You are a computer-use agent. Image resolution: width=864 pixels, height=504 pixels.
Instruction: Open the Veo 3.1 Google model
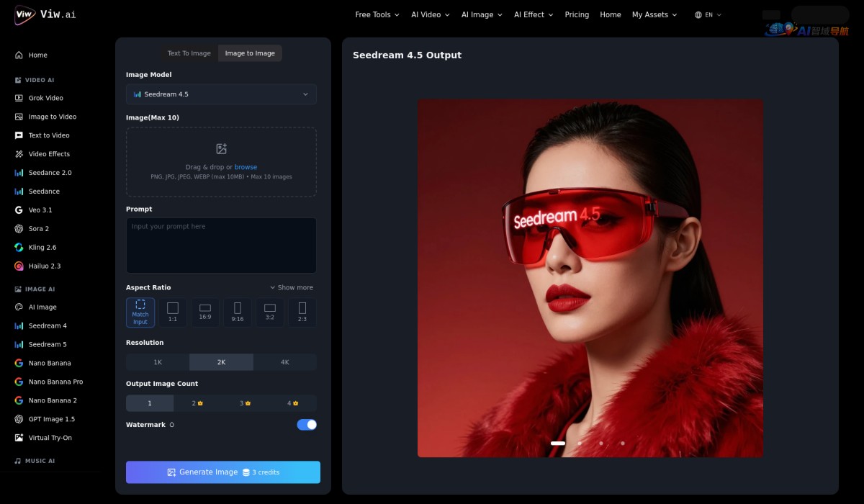(40, 210)
